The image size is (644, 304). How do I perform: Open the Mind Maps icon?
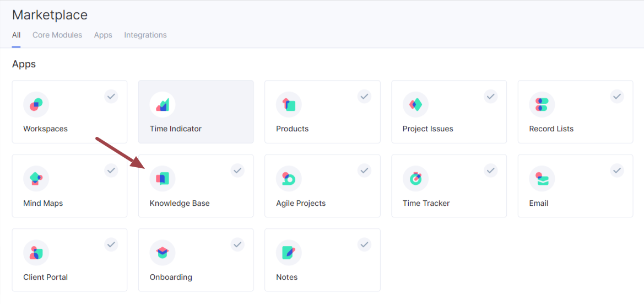click(36, 179)
